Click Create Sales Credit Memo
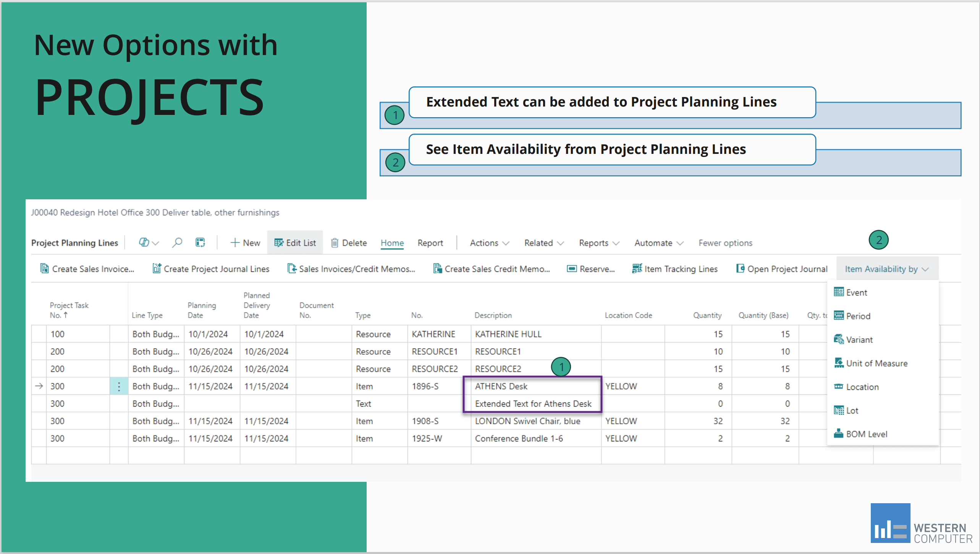 491,269
